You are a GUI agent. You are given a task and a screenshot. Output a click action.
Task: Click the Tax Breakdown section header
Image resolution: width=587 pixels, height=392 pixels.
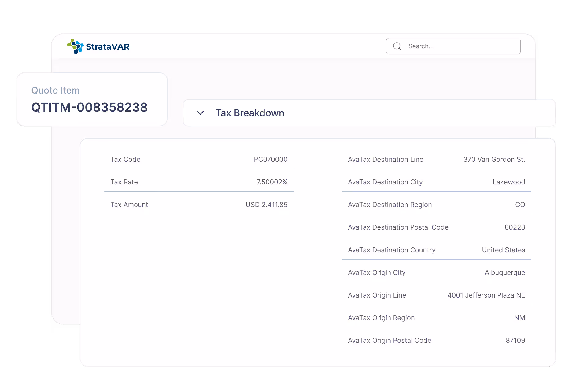point(369,113)
